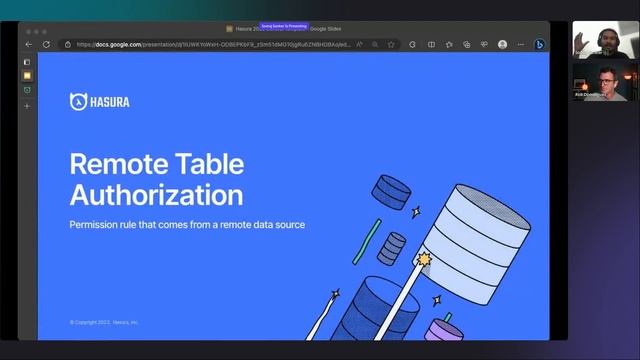Add page to favorites with star icon
This screenshot has height=360, width=640.
(391, 44)
